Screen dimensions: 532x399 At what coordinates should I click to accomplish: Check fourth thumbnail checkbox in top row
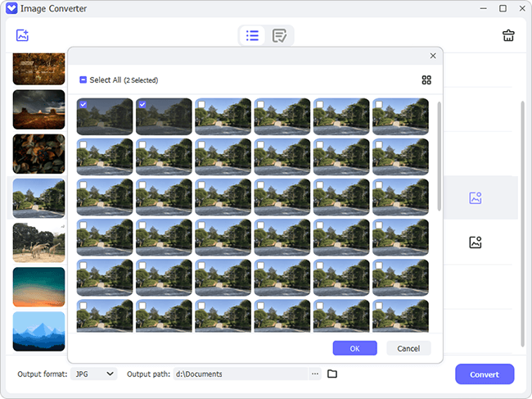(x=260, y=105)
